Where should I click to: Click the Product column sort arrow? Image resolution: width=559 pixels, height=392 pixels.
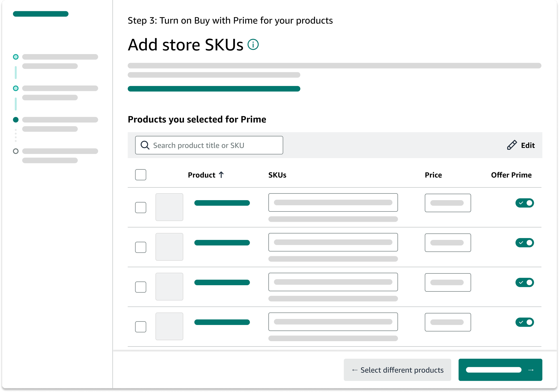click(x=221, y=175)
